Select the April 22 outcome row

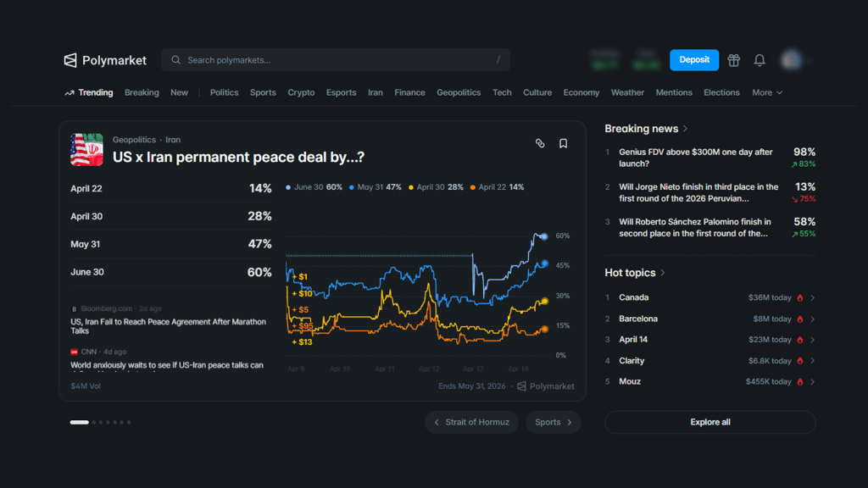[171, 189]
